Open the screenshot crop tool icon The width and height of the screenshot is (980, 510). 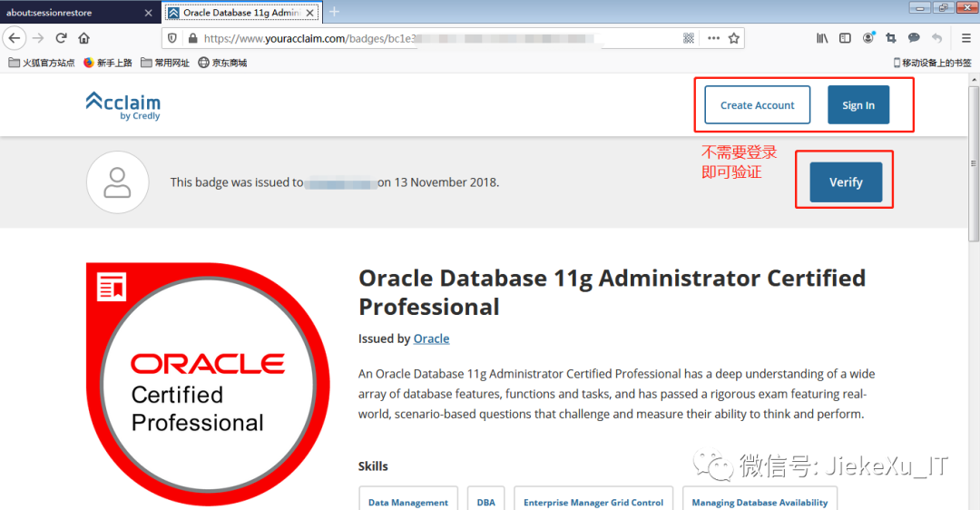[x=891, y=38]
